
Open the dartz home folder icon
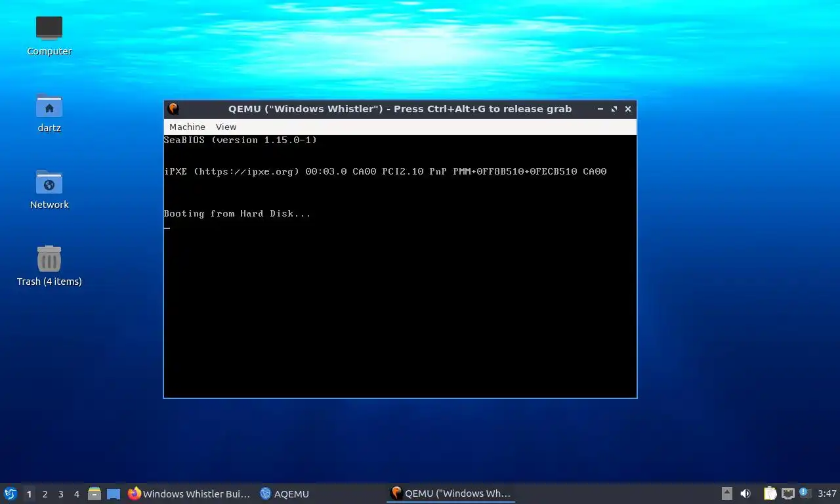pyautogui.click(x=49, y=112)
